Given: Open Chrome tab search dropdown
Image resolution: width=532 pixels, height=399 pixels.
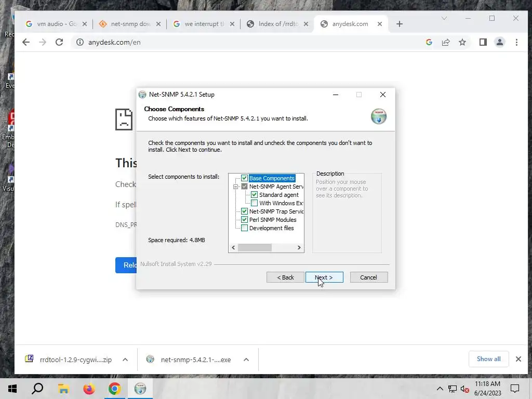Looking at the screenshot, I should pyautogui.click(x=444, y=18).
